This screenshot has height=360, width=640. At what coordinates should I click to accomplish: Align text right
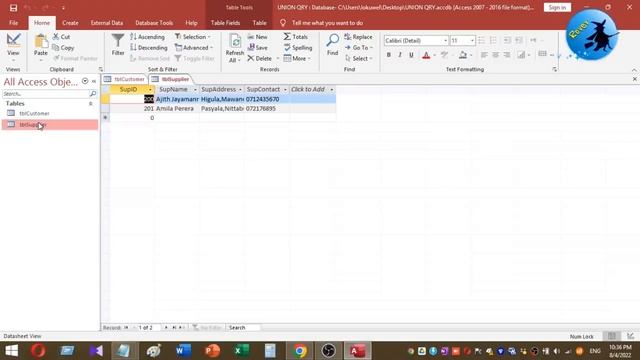pyautogui.click(x=507, y=55)
